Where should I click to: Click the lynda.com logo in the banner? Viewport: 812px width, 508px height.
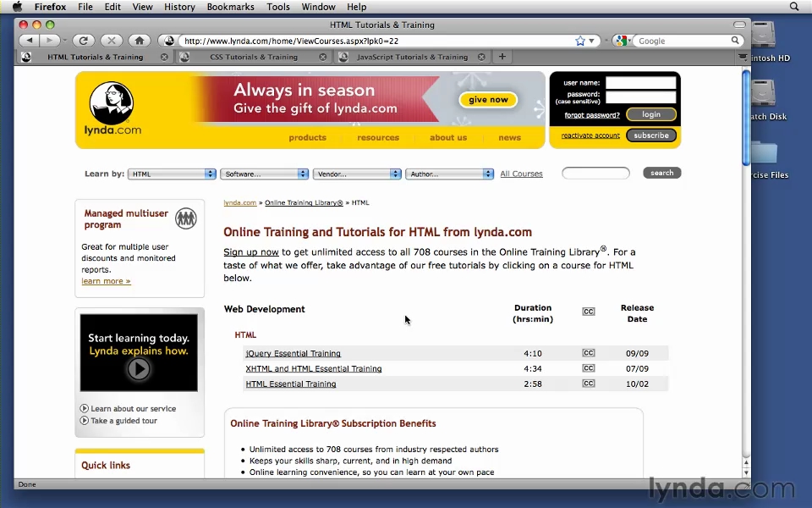(112, 109)
